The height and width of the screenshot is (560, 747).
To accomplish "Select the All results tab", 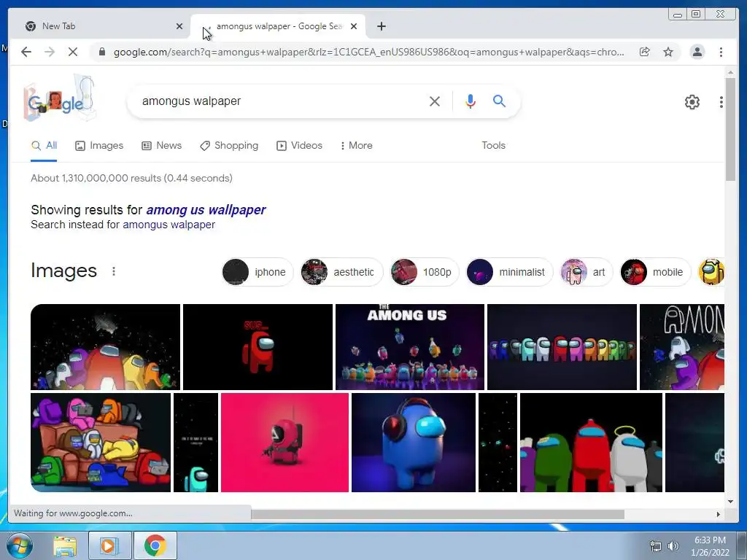I will point(44,146).
